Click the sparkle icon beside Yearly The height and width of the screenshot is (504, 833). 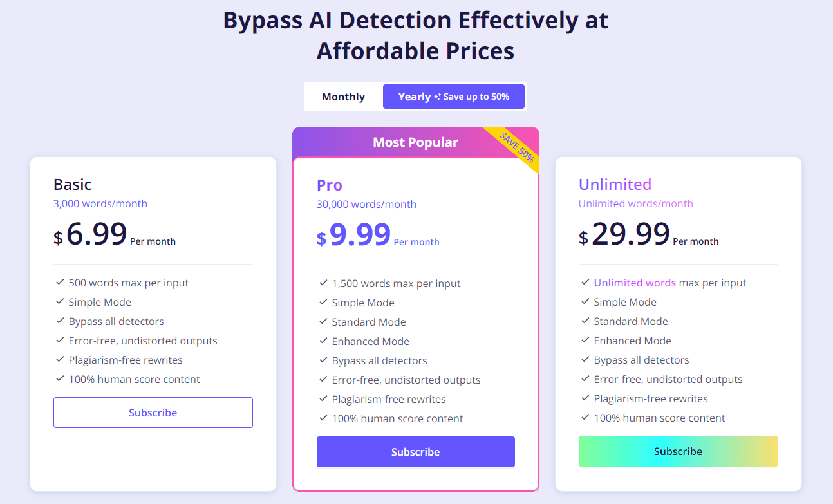click(x=437, y=97)
